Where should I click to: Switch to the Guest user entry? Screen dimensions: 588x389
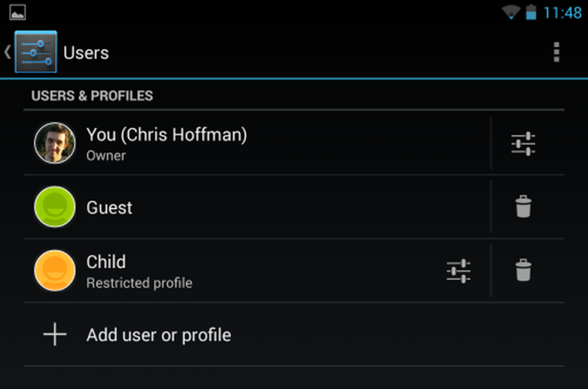[258, 206]
